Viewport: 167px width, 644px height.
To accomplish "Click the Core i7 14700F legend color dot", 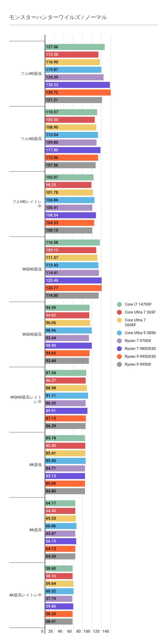I will (x=119, y=304).
